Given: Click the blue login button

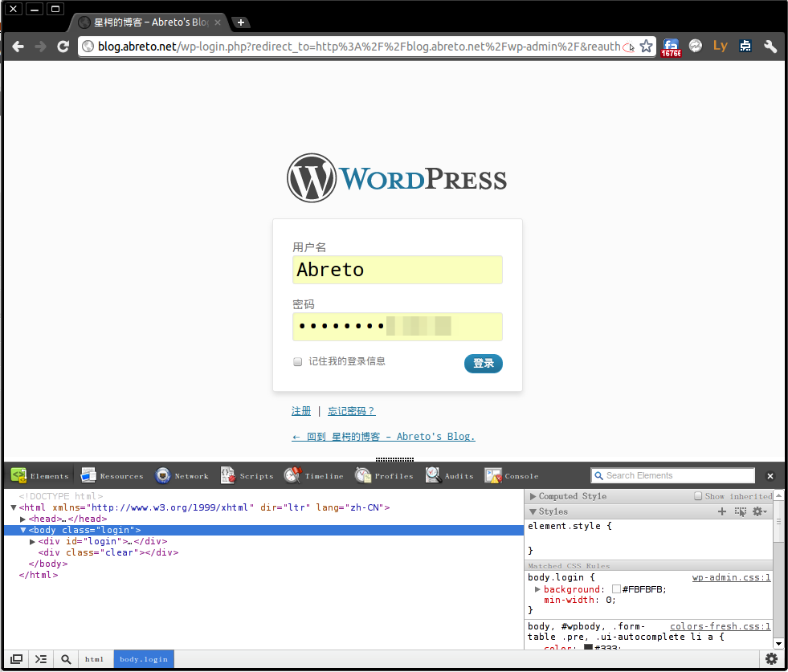Looking at the screenshot, I should 483,363.
